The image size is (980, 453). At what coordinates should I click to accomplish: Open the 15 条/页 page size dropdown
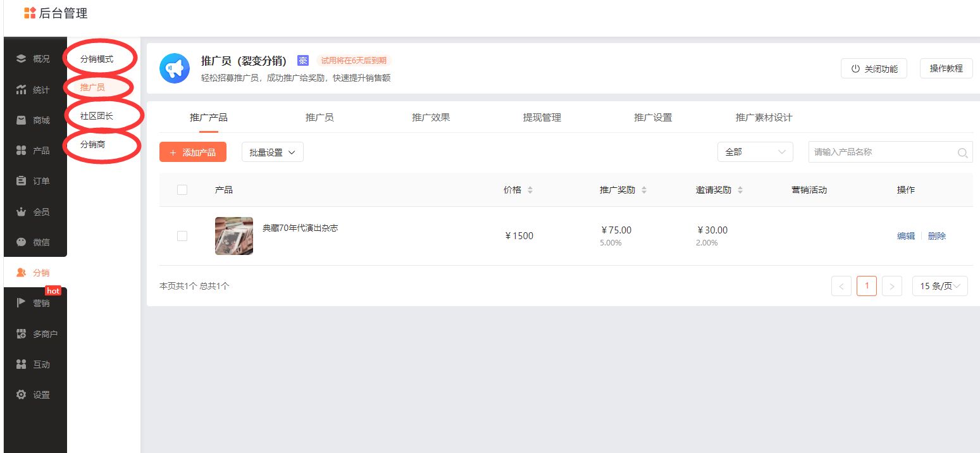coord(940,286)
